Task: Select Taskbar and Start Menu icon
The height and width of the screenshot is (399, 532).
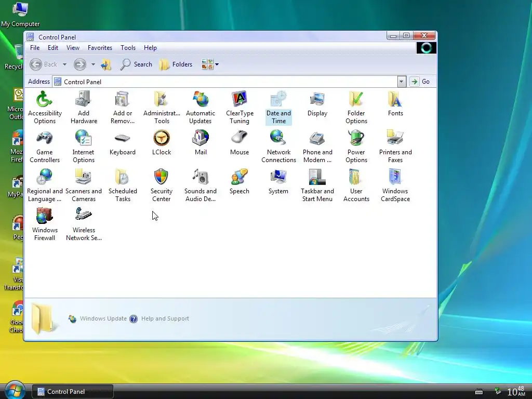Action: tap(317, 185)
